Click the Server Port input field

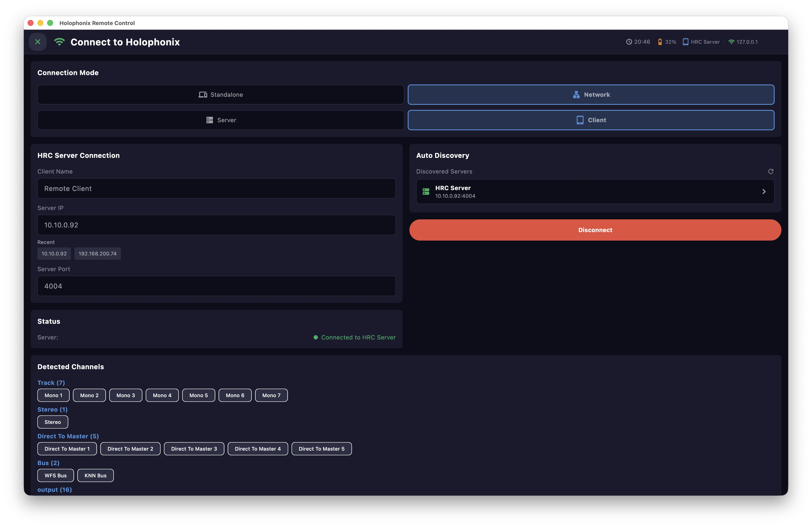216,286
